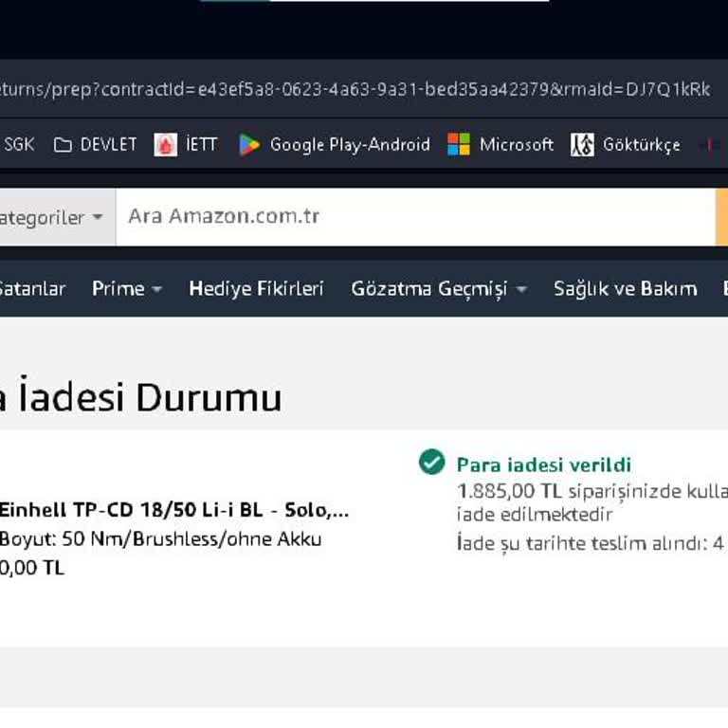Click the green refund checkmark icon
Screen dimensions: 728x728
[x=432, y=462]
